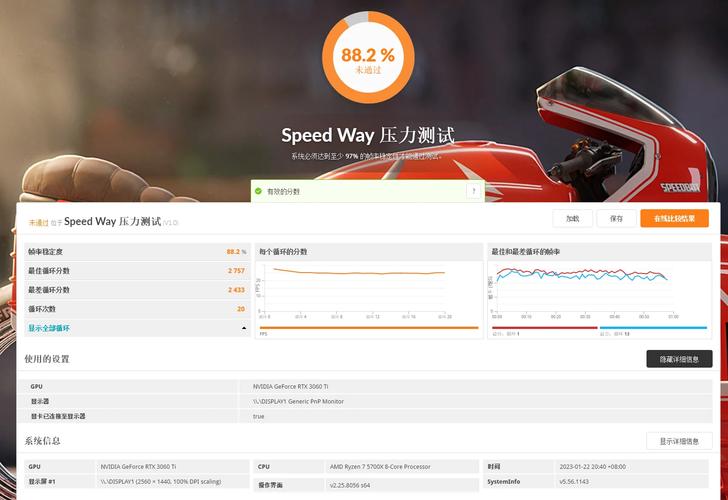The image size is (728, 500).
Task: Hide settings with 隐藏详细信息 button
Action: 679,359
